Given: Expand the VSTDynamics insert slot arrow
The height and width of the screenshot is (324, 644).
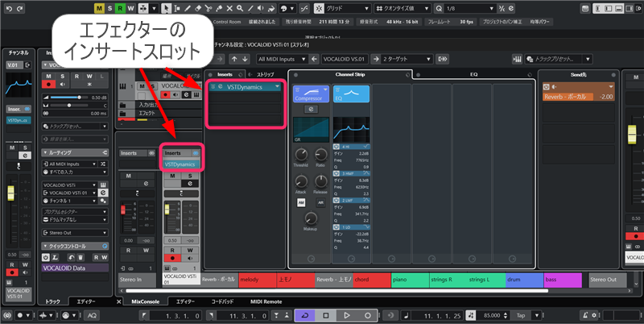Looking at the screenshot, I should click(278, 87).
